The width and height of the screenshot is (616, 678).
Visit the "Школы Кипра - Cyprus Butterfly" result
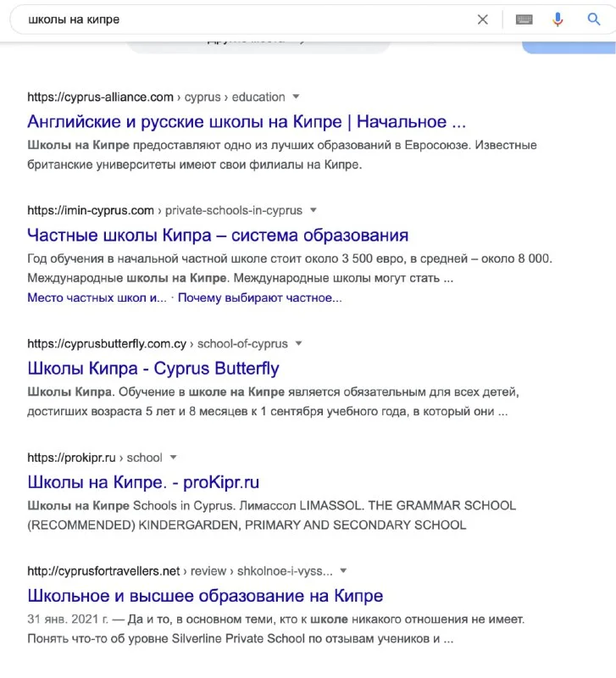coord(153,369)
